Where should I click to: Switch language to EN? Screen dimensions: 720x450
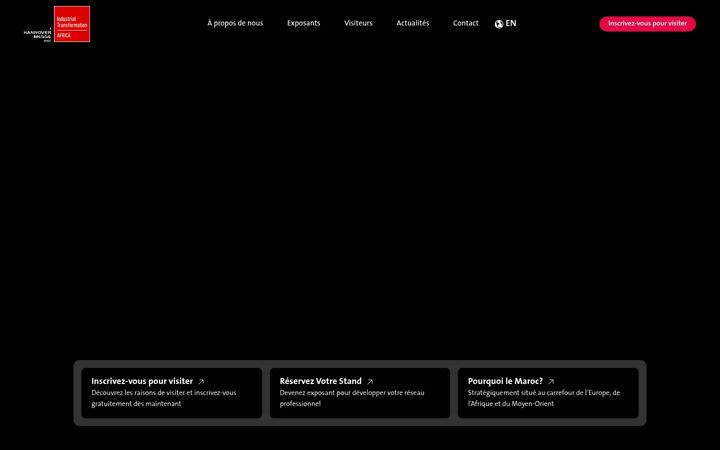point(511,23)
